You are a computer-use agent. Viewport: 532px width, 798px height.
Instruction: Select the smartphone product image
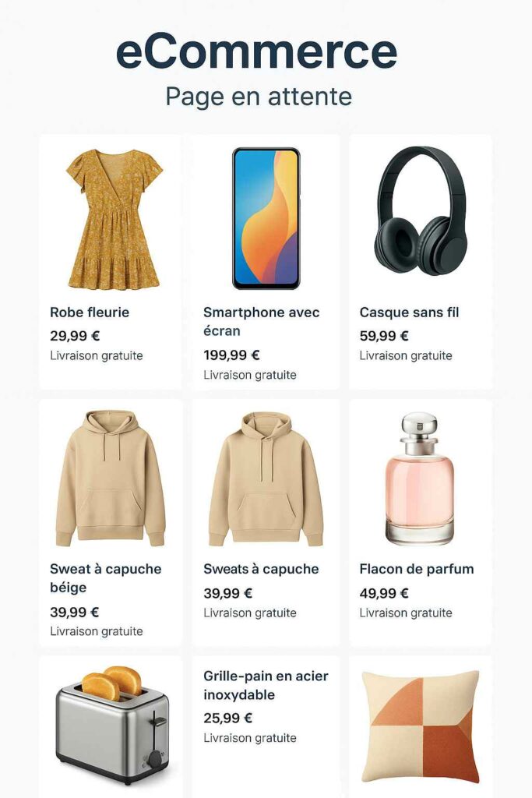coord(266,218)
